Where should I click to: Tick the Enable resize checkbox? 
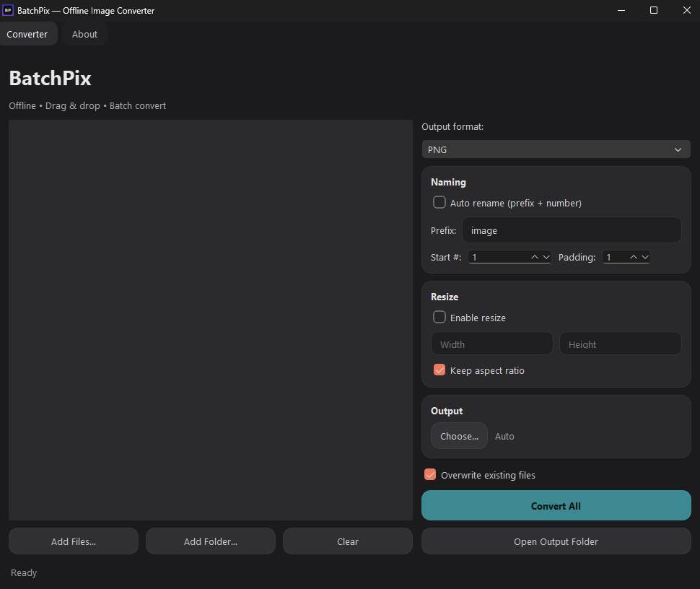(x=439, y=317)
